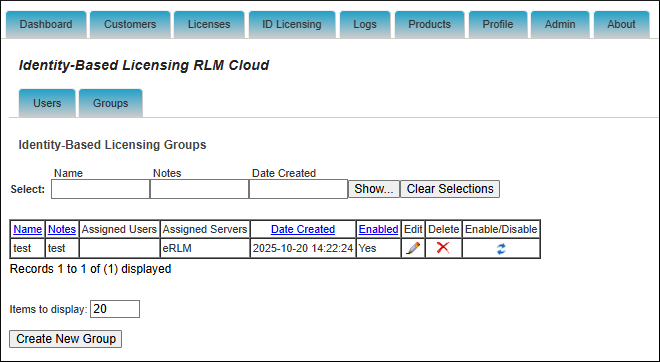The width and height of the screenshot is (660, 362).
Task: Click the Clear Selections button
Action: click(x=450, y=189)
